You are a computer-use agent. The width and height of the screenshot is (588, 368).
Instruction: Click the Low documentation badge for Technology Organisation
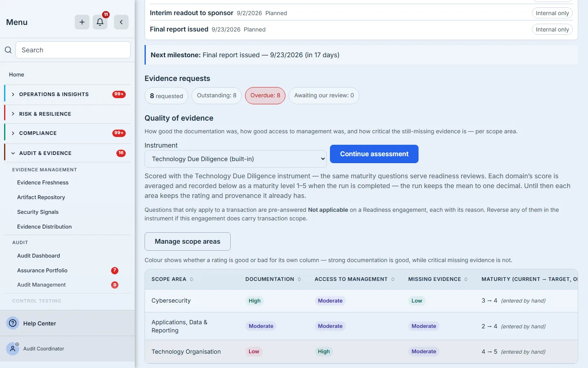click(254, 352)
